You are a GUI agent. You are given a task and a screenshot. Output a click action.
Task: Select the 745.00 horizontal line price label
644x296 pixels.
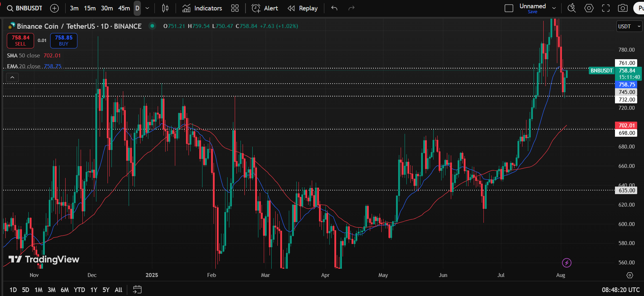627,92
